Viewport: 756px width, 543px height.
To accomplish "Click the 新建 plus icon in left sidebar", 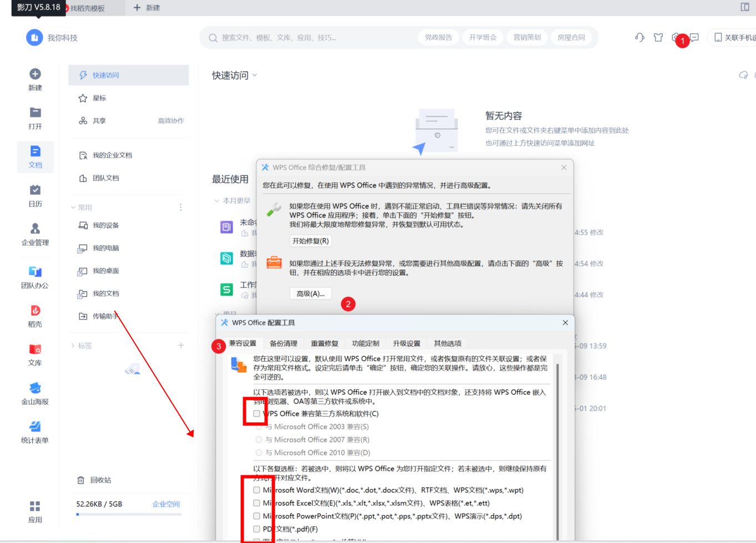I will pos(35,74).
